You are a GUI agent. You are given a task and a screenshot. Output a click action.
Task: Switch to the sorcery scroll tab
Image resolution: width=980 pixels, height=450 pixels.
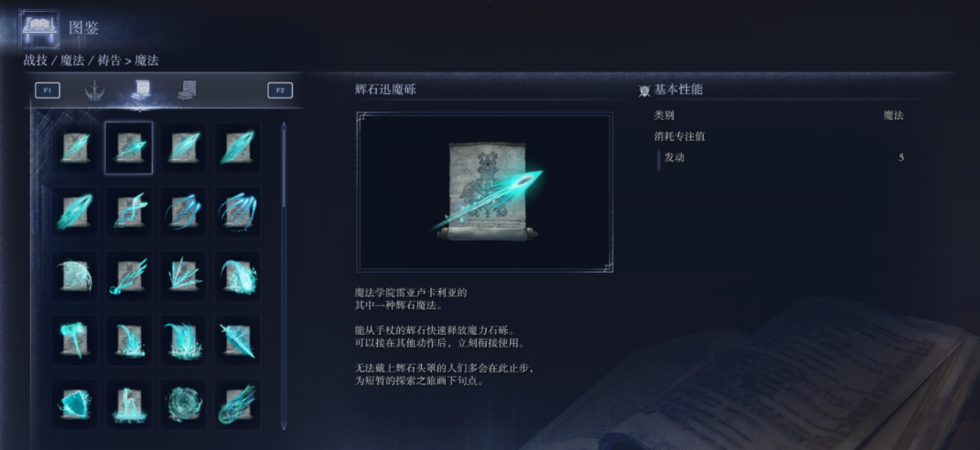[x=141, y=91]
